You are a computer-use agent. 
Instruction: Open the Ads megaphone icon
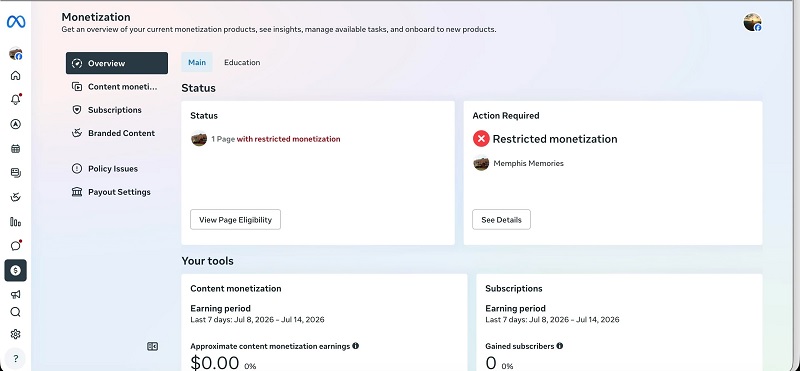[16, 294]
